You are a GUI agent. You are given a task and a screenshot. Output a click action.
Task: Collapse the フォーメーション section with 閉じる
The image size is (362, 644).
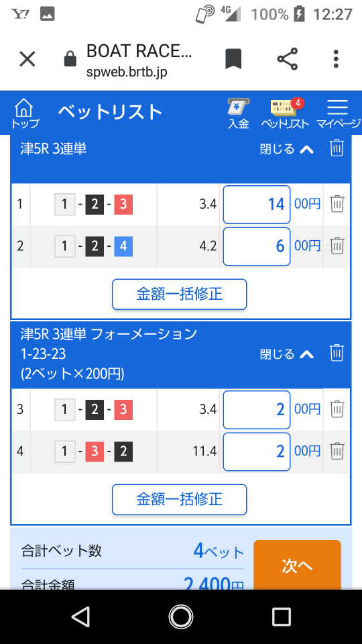pos(286,354)
